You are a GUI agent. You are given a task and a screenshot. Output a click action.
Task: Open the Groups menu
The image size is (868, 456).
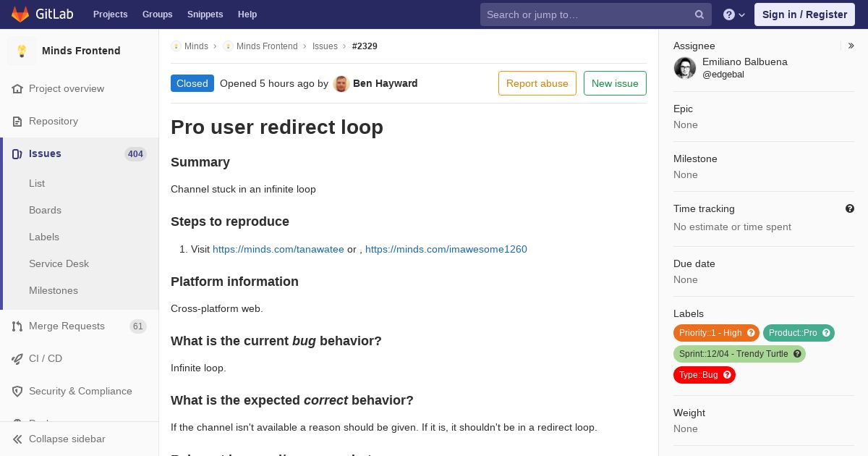pos(158,14)
